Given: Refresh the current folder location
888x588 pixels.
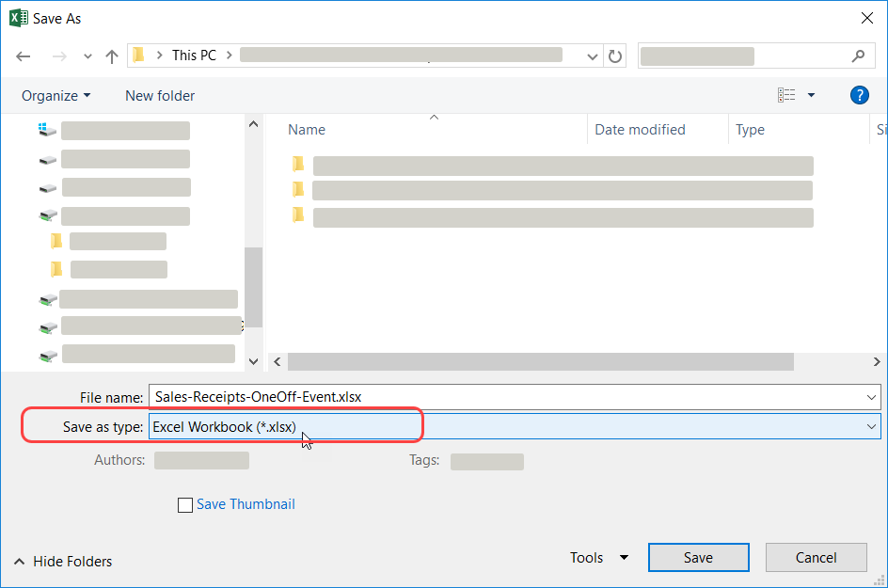Looking at the screenshot, I should [615, 56].
